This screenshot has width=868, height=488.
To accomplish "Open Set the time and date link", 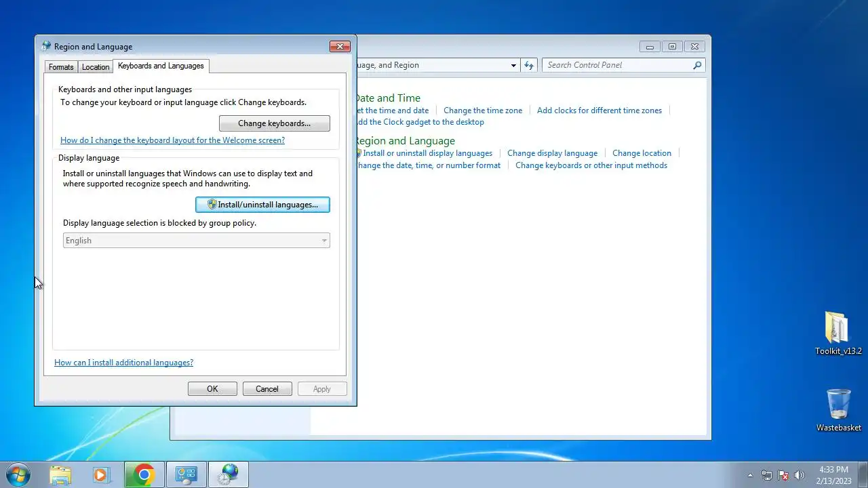I will (x=392, y=110).
